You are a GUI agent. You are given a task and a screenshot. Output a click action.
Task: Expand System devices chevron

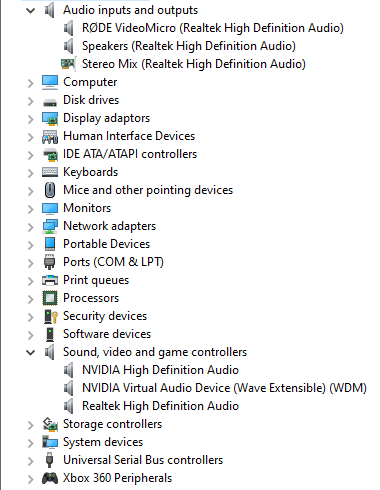point(31,443)
